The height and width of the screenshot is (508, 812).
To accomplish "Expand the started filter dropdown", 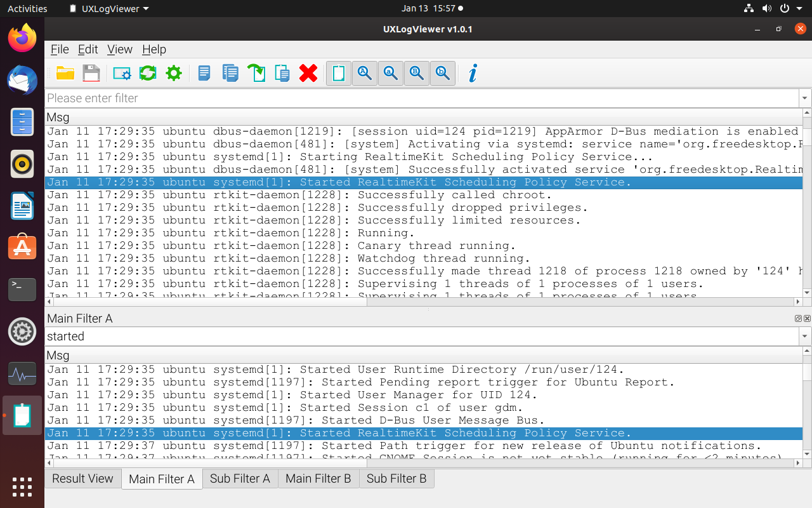I will tap(804, 336).
